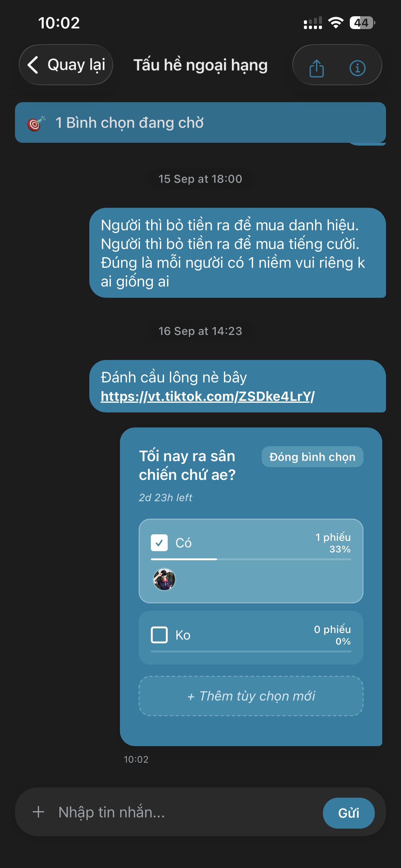Screen dimensions: 401x868
Task: View voter avatar under Có option
Action: [164, 579]
